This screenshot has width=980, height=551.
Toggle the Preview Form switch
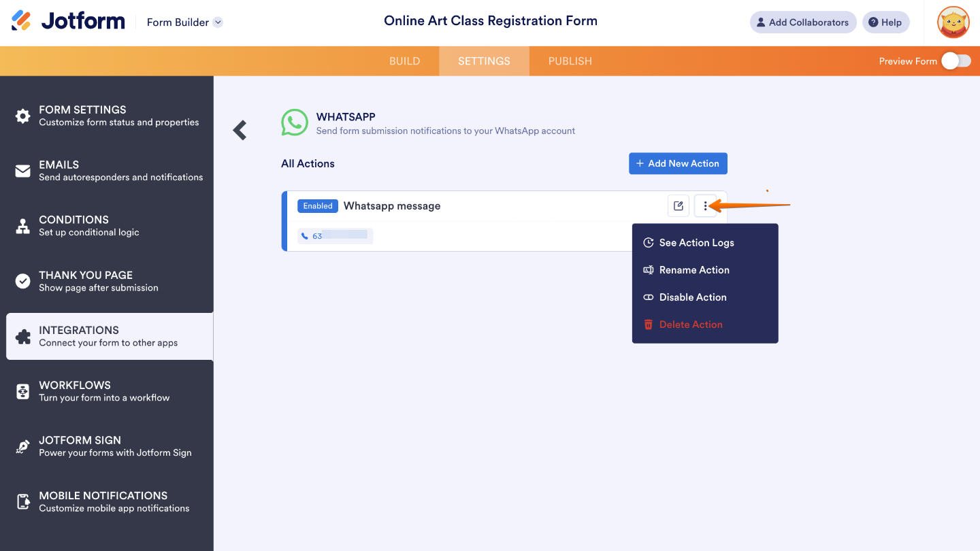955,61
